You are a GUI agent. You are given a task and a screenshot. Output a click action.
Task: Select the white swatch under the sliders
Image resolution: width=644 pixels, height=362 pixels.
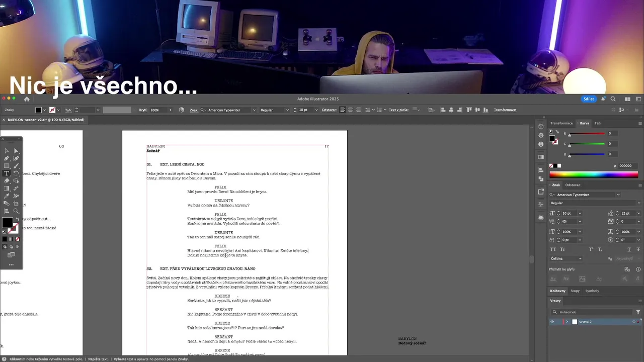click(559, 165)
